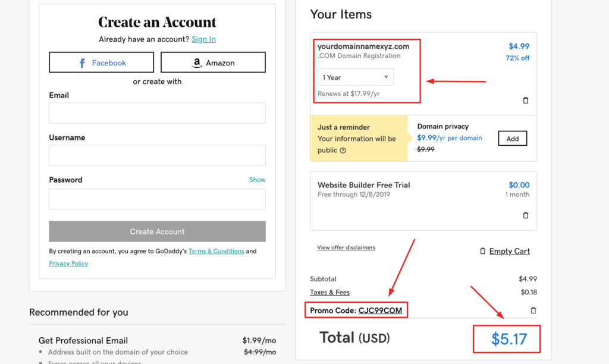Click the Facebook logo icon
This screenshot has height=364, width=609.
[x=83, y=63]
